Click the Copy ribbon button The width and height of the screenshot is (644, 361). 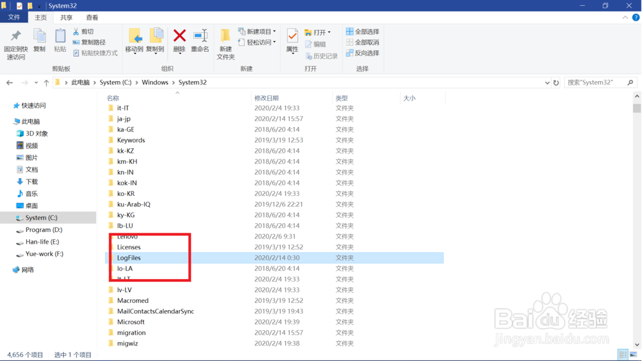point(39,41)
